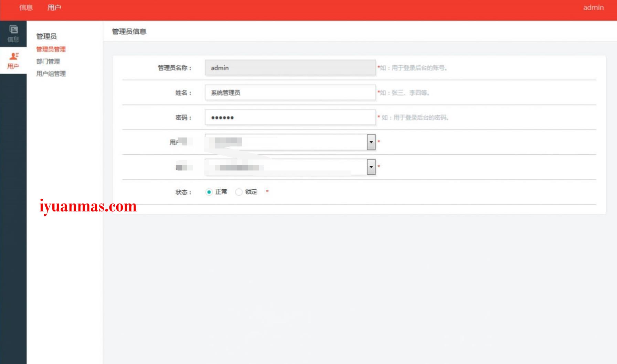Viewport: 617px width, 364px height.
Task: Click the 密码 password field
Action: pos(290,117)
